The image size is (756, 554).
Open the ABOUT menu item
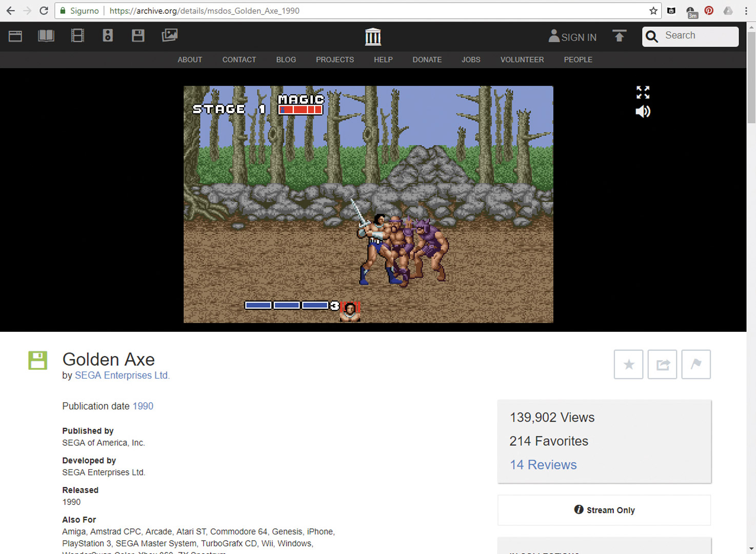[190, 60]
